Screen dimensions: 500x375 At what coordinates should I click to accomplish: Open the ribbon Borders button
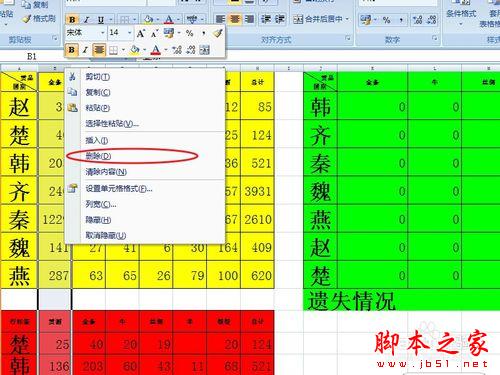[125, 20]
